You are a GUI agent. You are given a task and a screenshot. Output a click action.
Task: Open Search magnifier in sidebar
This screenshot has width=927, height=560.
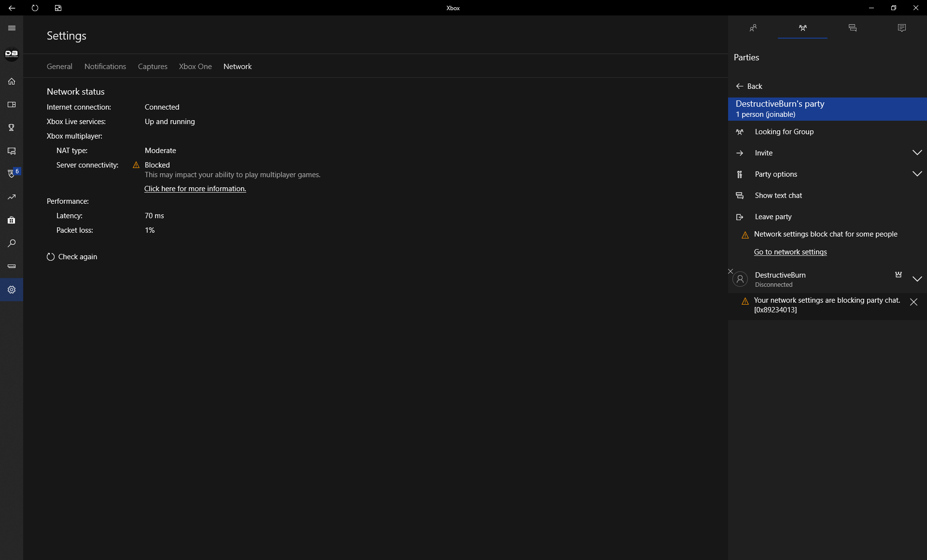(12, 243)
